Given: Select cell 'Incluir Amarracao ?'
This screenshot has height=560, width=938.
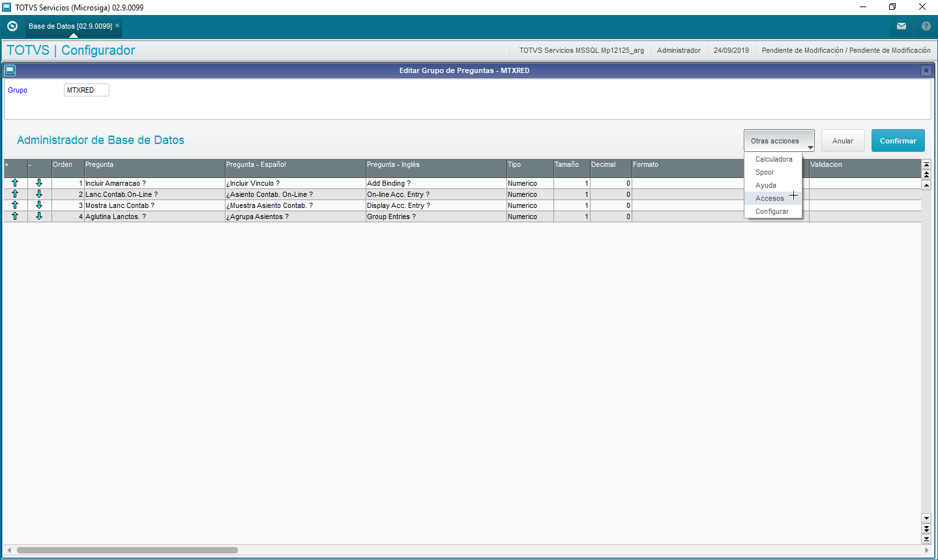Looking at the screenshot, I should point(154,184).
